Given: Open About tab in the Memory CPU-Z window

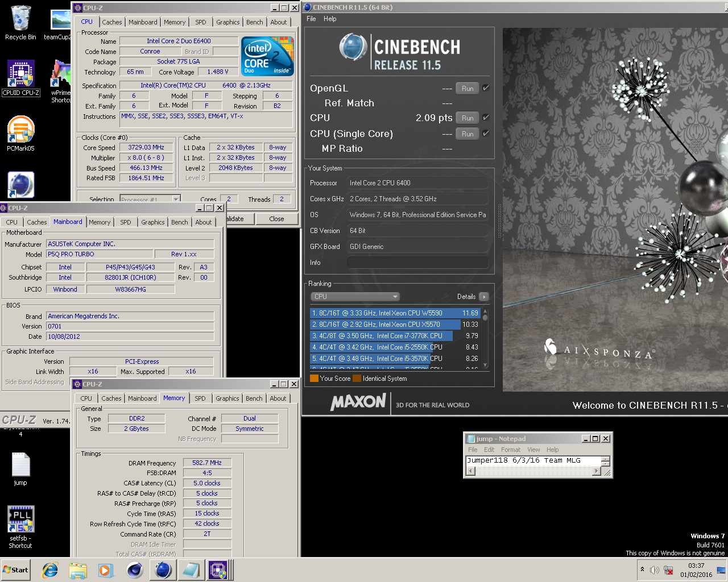Looking at the screenshot, I should [278, 398].
